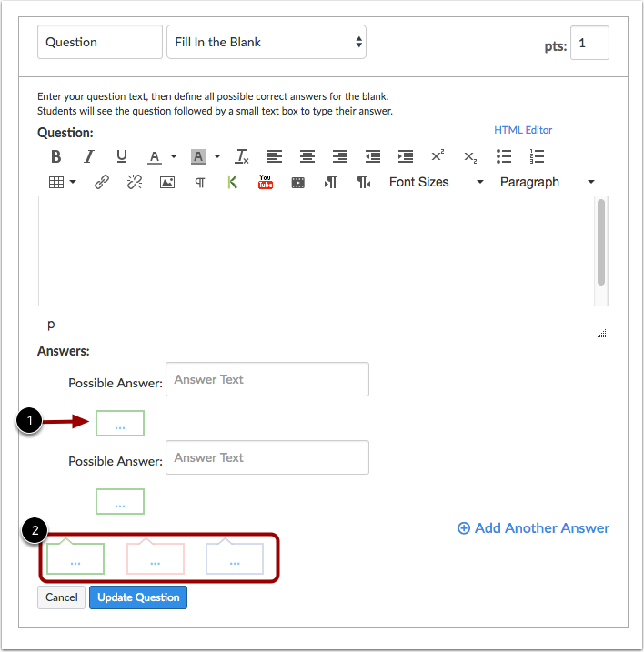Toggle underline formatting
Viewport: 644px width, 652px height.
122,156
